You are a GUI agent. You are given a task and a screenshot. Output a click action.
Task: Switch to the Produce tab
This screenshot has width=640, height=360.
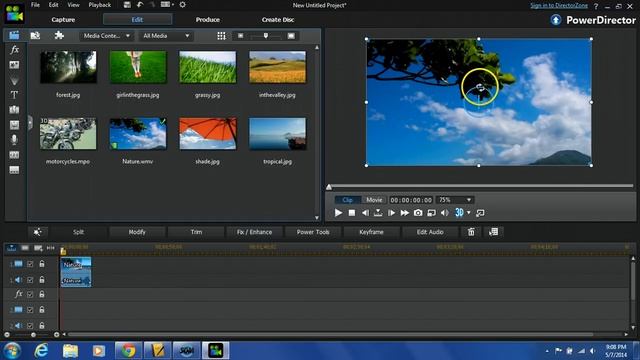click(x=207, y=20)
